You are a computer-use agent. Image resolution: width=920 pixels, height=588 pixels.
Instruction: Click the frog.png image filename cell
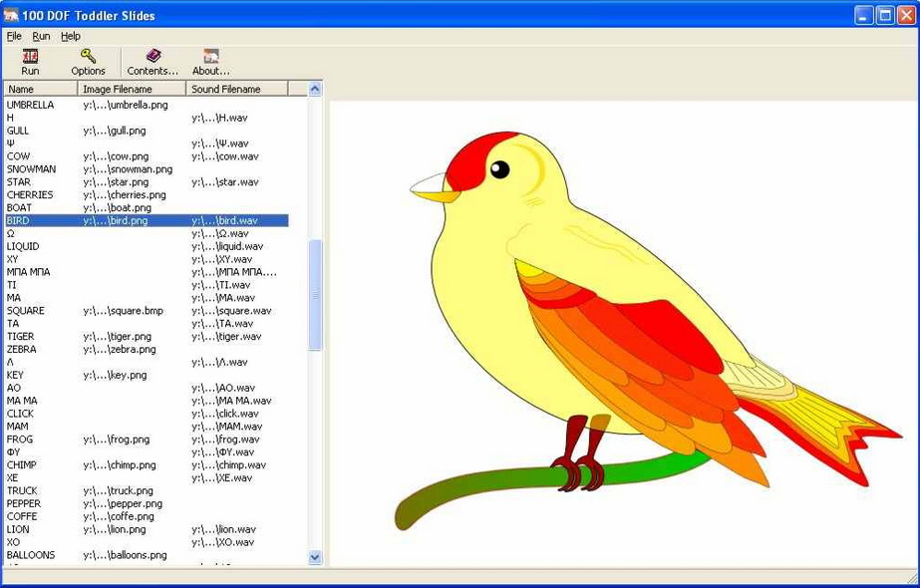click(117, 440)
